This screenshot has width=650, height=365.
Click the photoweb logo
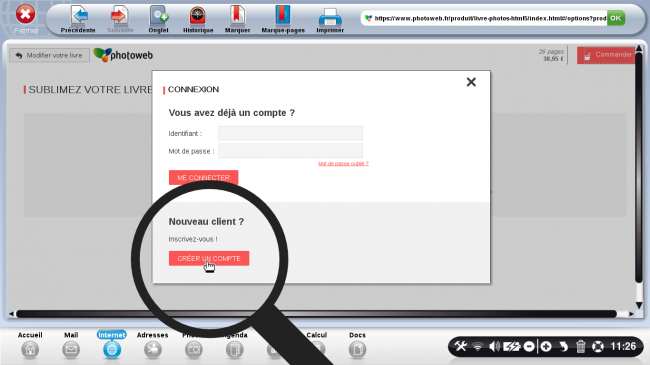[123, 55]
